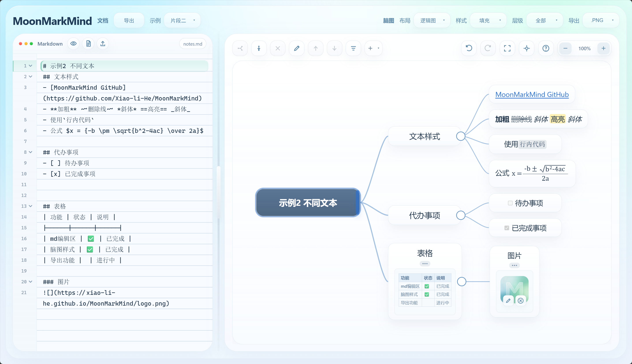The image size is (632, 364).
Task: Select the 文档 tab label
Action: (103, 20)
